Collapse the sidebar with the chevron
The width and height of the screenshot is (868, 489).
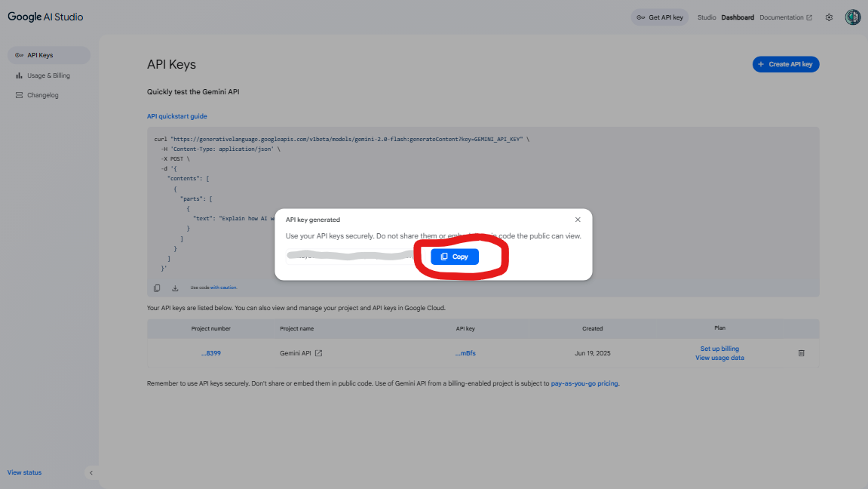(x=91, y=473)
